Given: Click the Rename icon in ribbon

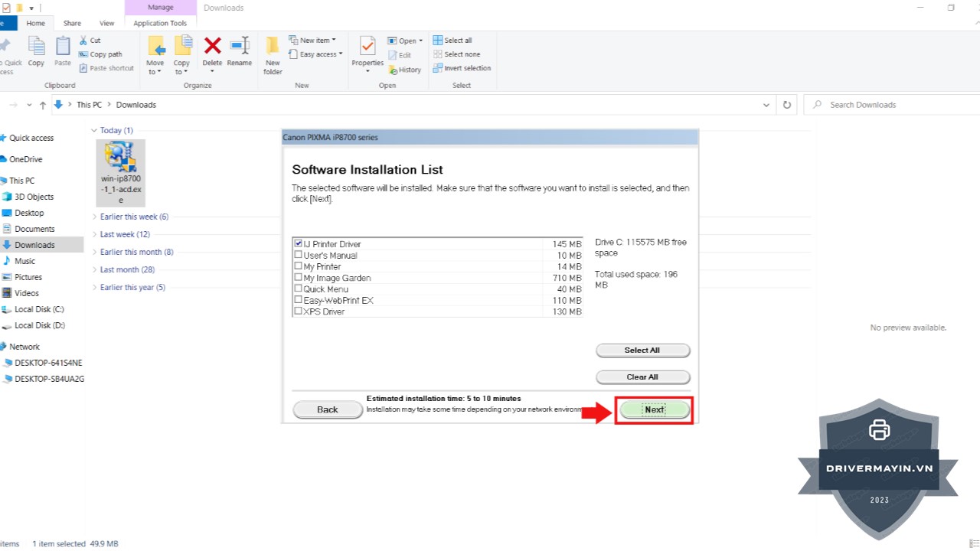Looking at the screenshot, I should tap(240, 47).
